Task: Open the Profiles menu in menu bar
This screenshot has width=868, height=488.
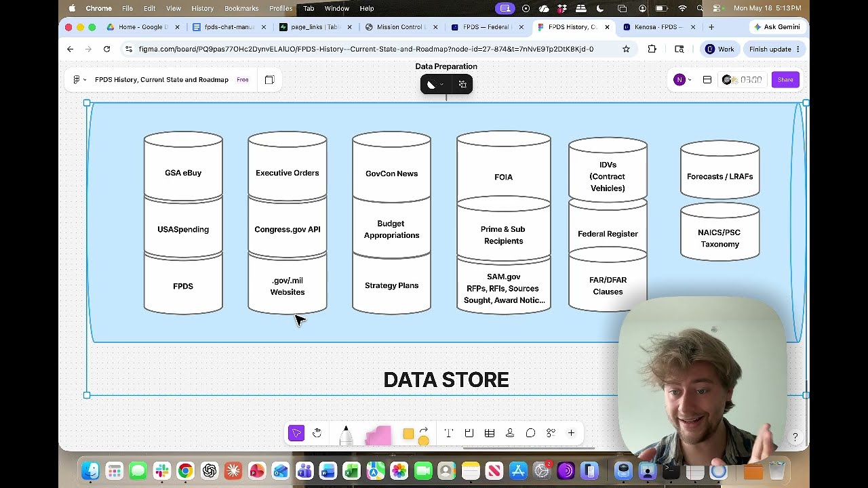Action: tap(281, 8)
